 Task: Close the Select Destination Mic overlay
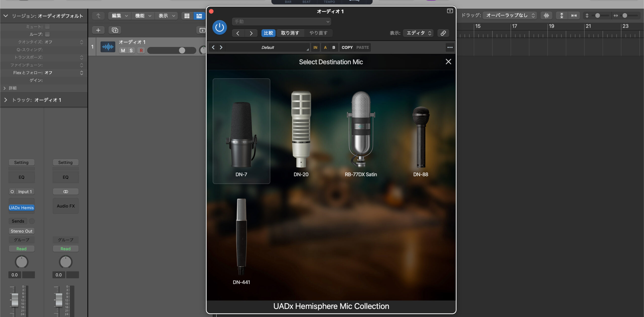[448, 62]
